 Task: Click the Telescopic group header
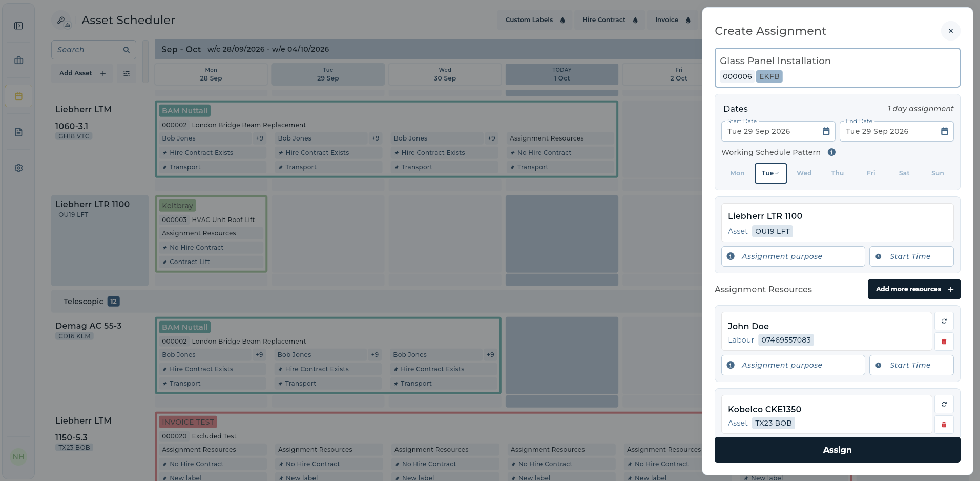coord(377,302)
